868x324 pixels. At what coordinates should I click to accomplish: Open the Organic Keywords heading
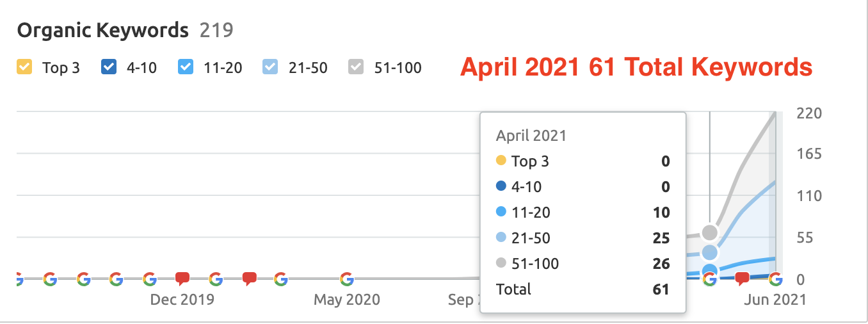click(x=103, y=29)
